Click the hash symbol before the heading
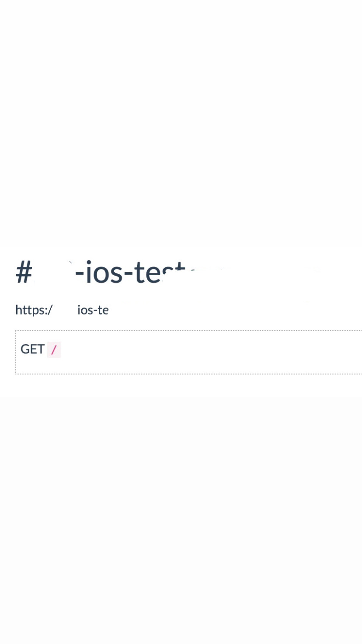 pos(24,272)
